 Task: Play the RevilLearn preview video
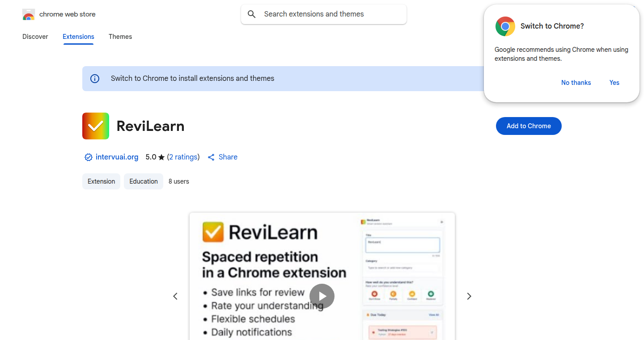coord(322,296)
